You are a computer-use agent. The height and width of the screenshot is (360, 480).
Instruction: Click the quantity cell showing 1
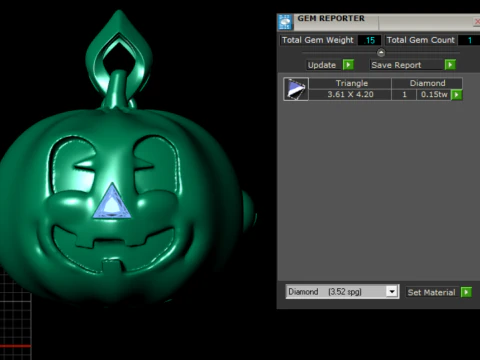(404, 95)
